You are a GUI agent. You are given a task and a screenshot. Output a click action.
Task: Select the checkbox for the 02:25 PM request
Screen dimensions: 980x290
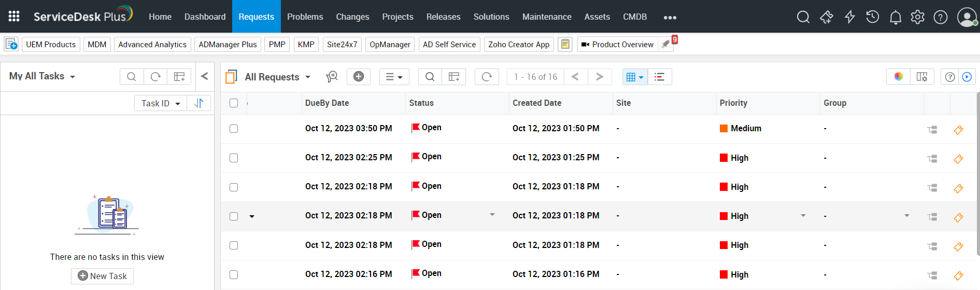click(234, 158)
